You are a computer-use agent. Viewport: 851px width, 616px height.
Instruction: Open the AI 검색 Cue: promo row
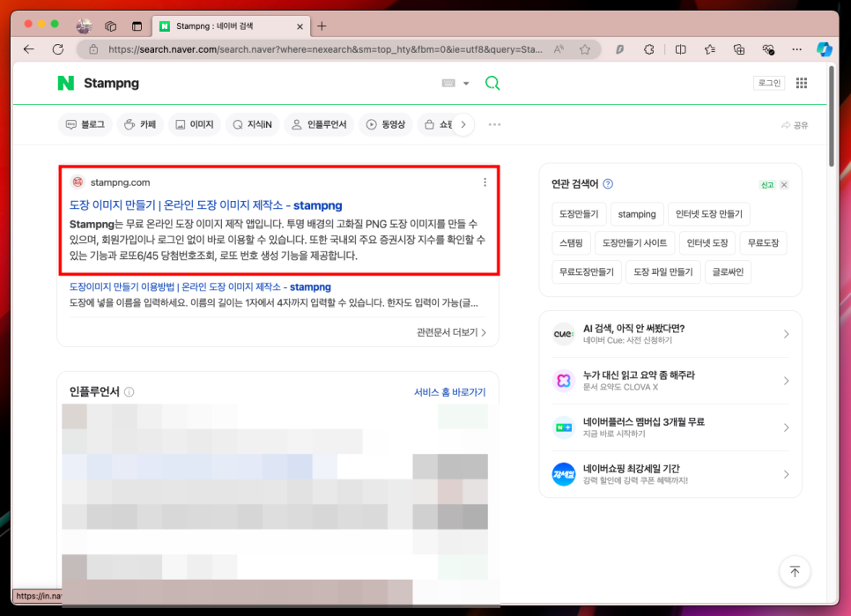tap(670, 334)
